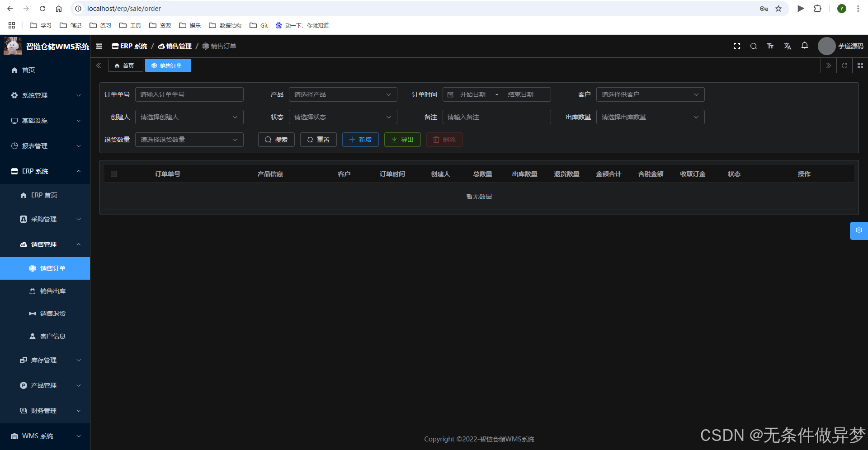The image size is (868, 450).
Task: Open the header search icon
Action: click(754, 46)
